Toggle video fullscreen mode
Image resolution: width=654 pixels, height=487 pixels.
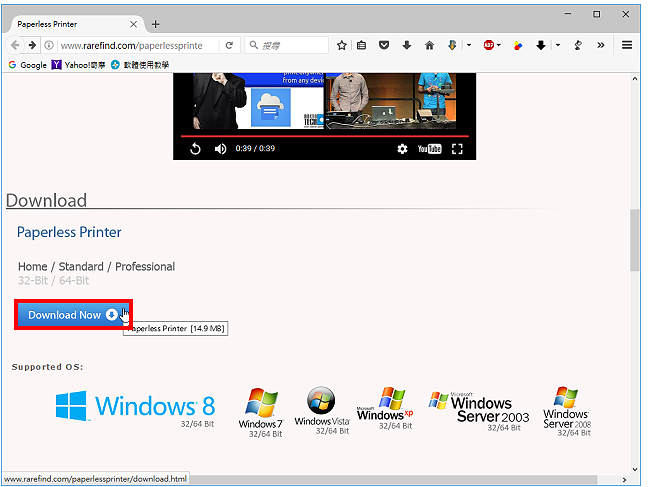point(457,149)
